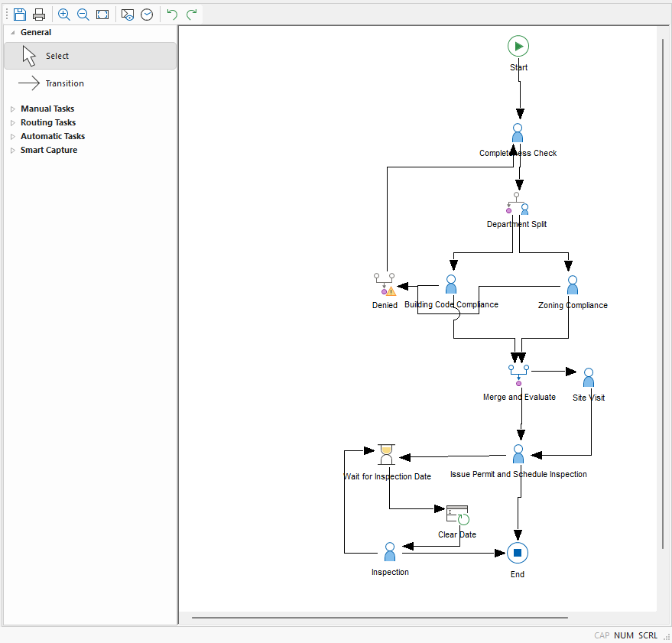
Task: Expand the Automatic Tasks group
Action: (x=13, y=136)
